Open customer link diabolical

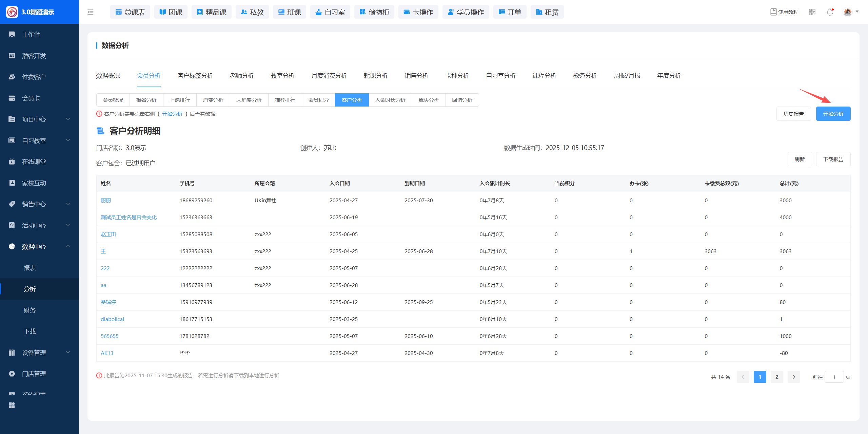[x=112, y=319]
